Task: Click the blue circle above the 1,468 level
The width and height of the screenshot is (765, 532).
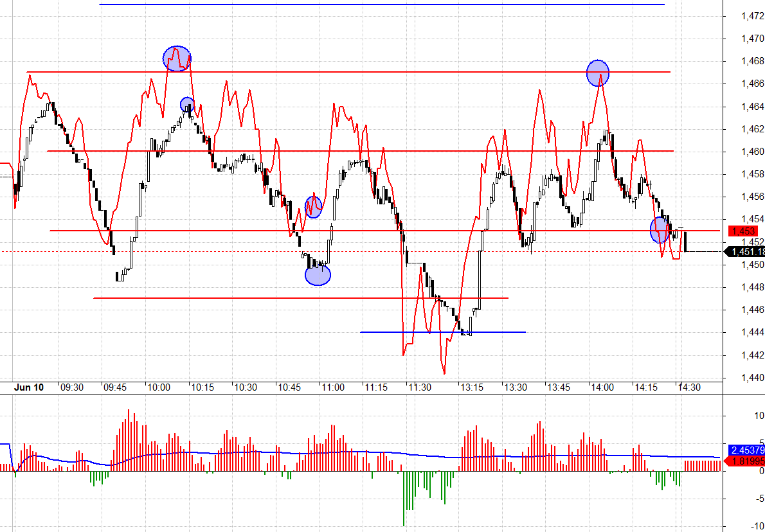Action: pyautogui.click(x=177, y=58)
